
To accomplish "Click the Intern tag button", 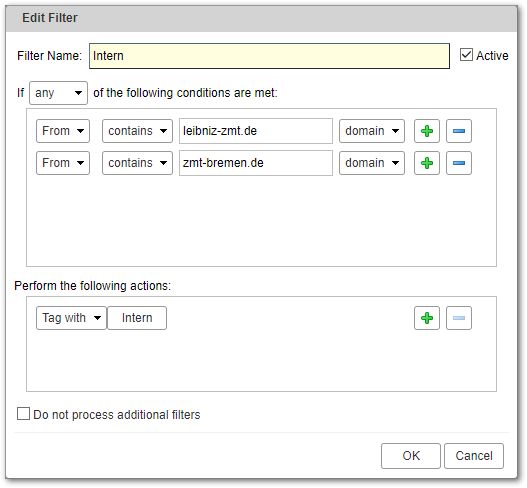I will (137, 318).
